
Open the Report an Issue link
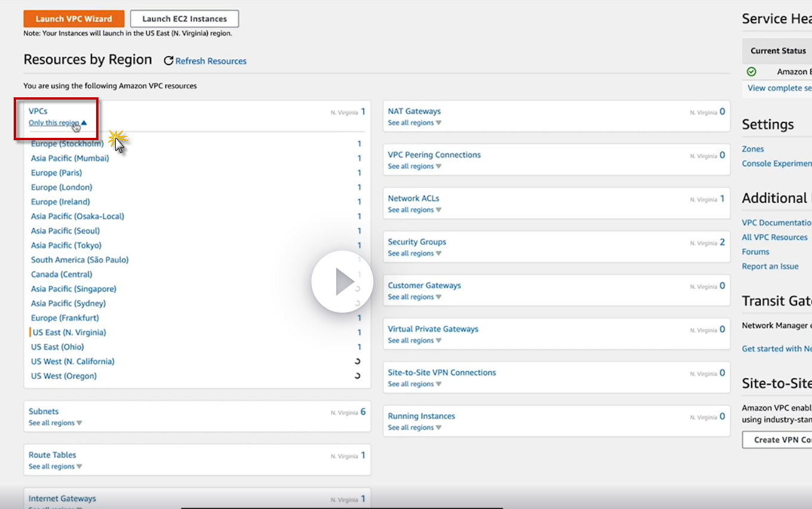click(770, 266)
